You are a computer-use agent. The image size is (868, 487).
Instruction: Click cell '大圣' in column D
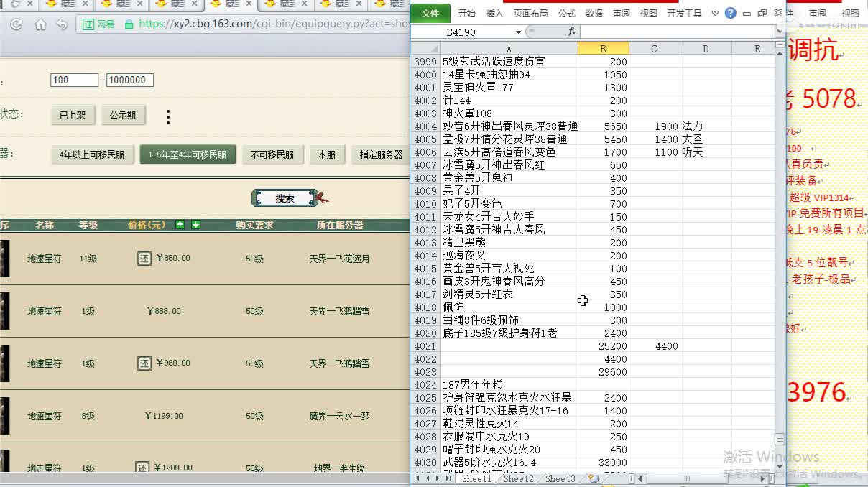tap(706, 139)
